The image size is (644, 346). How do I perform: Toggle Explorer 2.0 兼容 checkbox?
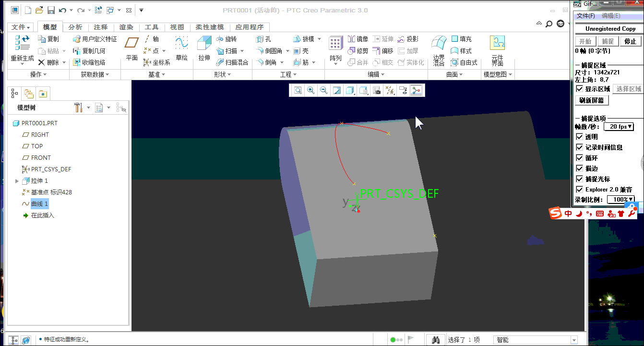click(579, 190)
